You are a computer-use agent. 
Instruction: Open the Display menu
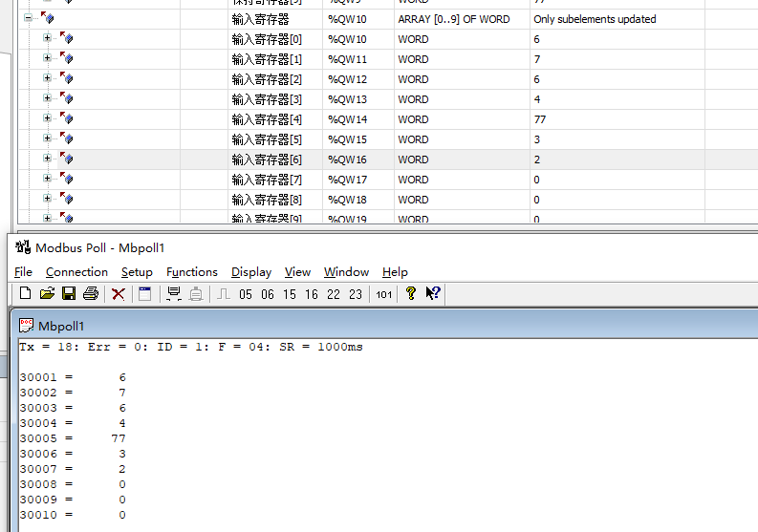coord(251,272)
